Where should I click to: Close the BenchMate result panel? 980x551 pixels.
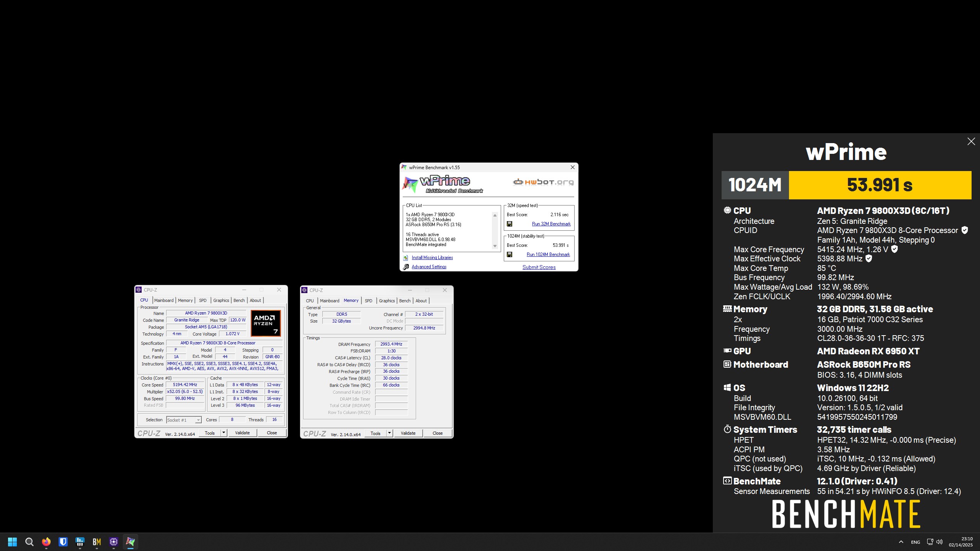pos(971,142)
